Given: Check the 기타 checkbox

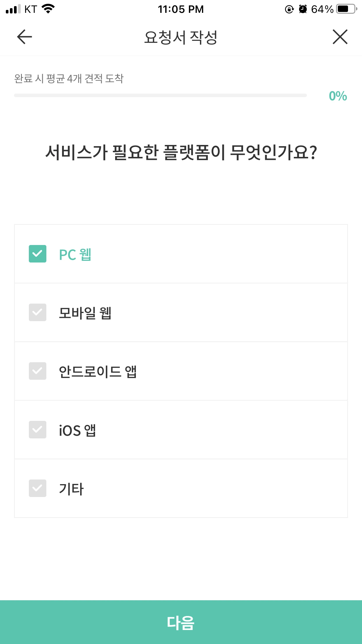Looking at the screenshot, I should coord(38,488).
